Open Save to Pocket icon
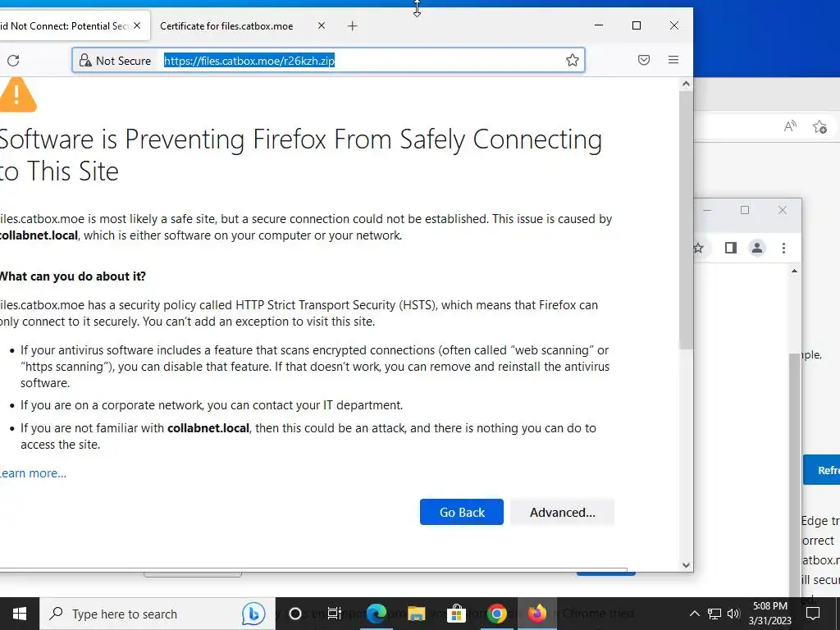The height and width of the screenshot is (630, 840). 644,60
